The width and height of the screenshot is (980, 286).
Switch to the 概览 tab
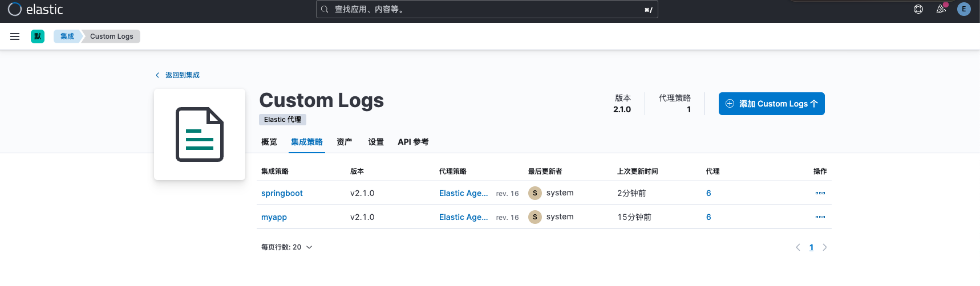coord(269,142)
